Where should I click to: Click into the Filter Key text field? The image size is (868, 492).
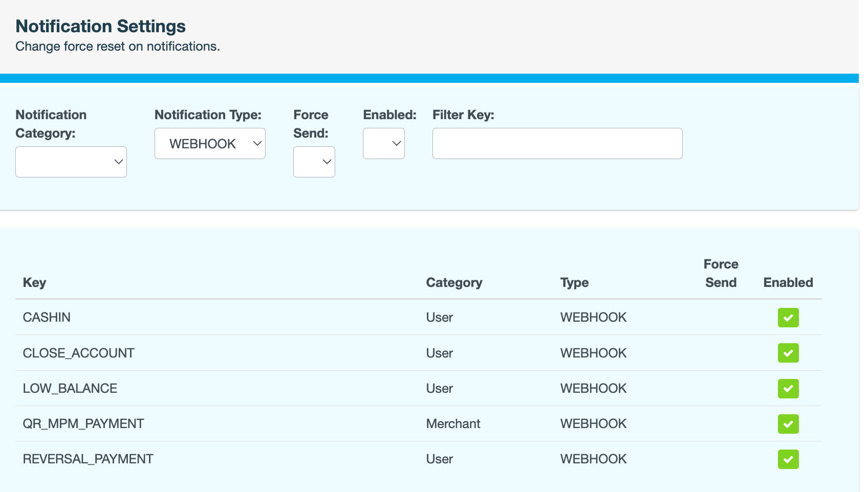[557, 144]
